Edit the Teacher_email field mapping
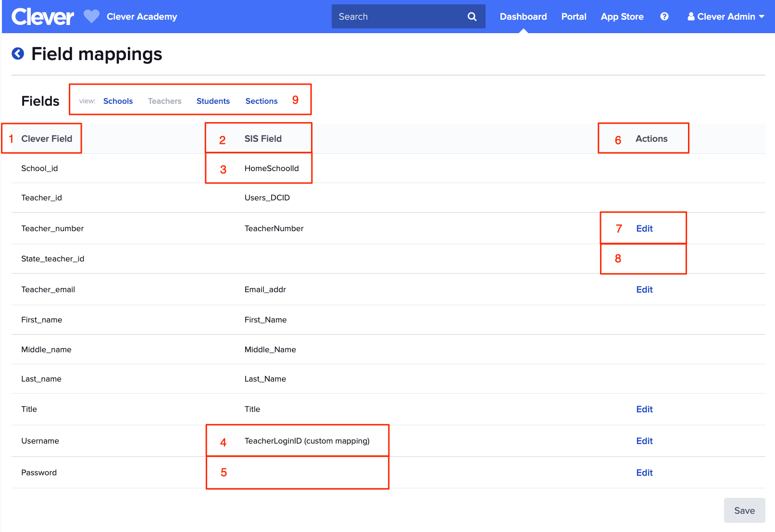This screenshot has height=532, width=775. [644, 289]
